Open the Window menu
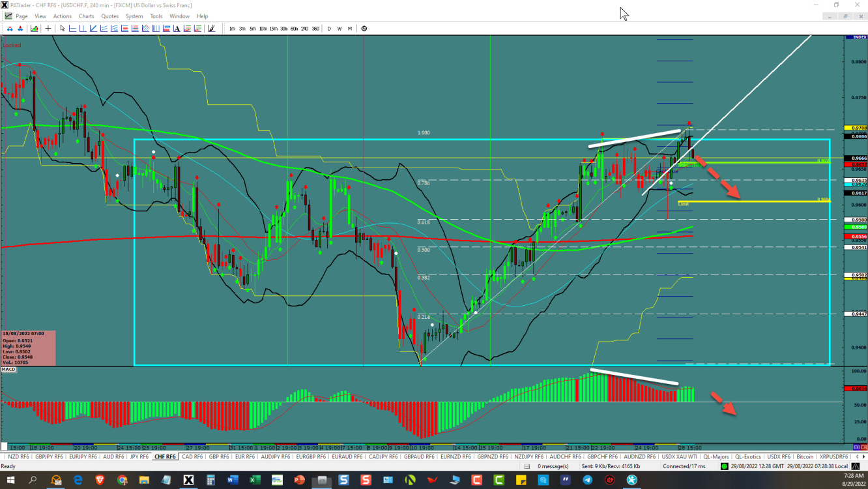Viewport: 868px width, 489px height. 179,16
